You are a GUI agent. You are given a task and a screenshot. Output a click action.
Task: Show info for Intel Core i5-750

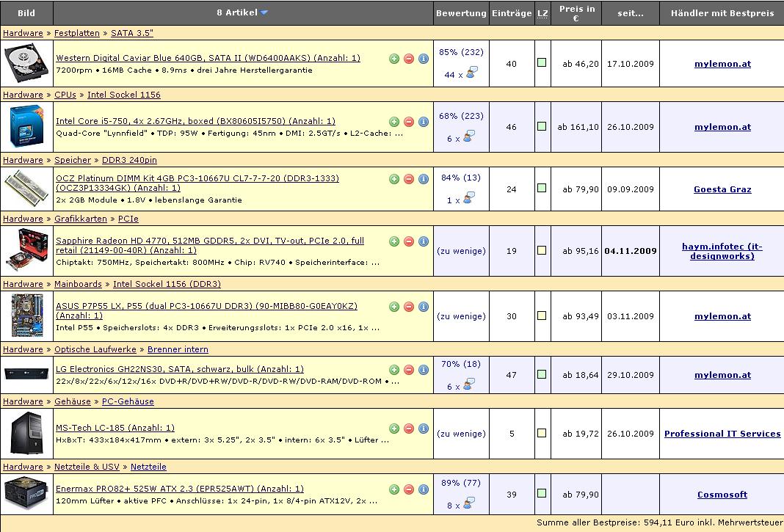(x=423, y=122)
